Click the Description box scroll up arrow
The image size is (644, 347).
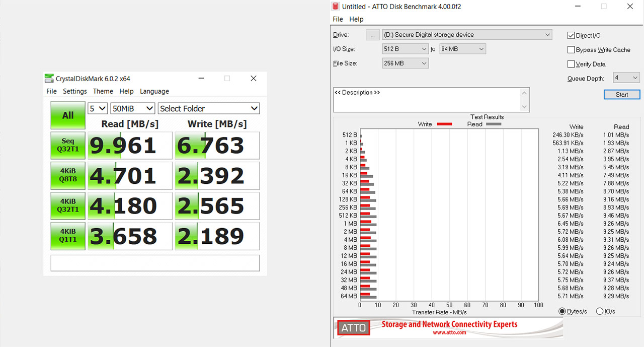pos(525,93)
